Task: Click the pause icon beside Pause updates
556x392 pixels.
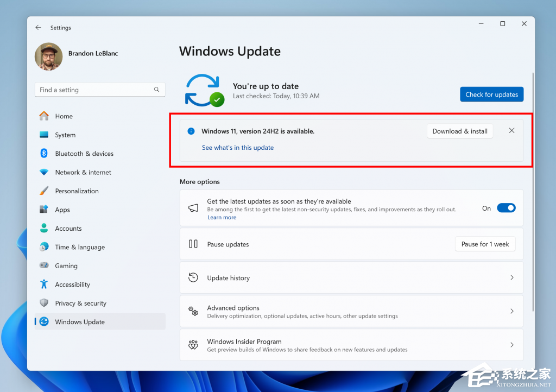Action: [x=193, y=244]
